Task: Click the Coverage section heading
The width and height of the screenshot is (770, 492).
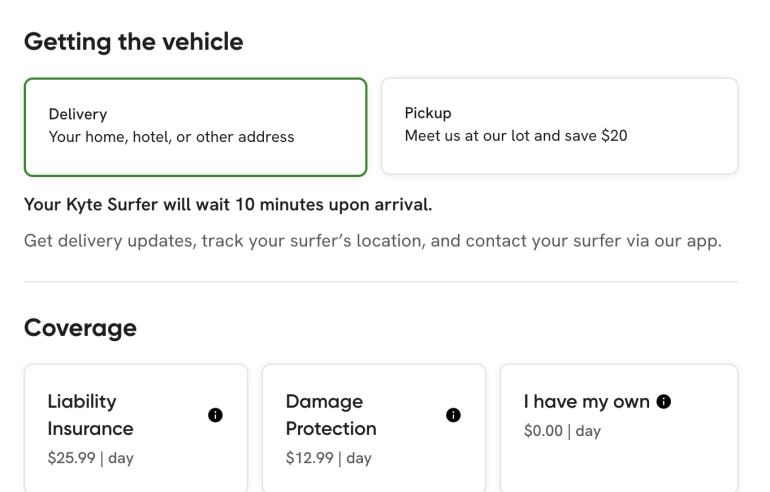Action: pos(80,328)
